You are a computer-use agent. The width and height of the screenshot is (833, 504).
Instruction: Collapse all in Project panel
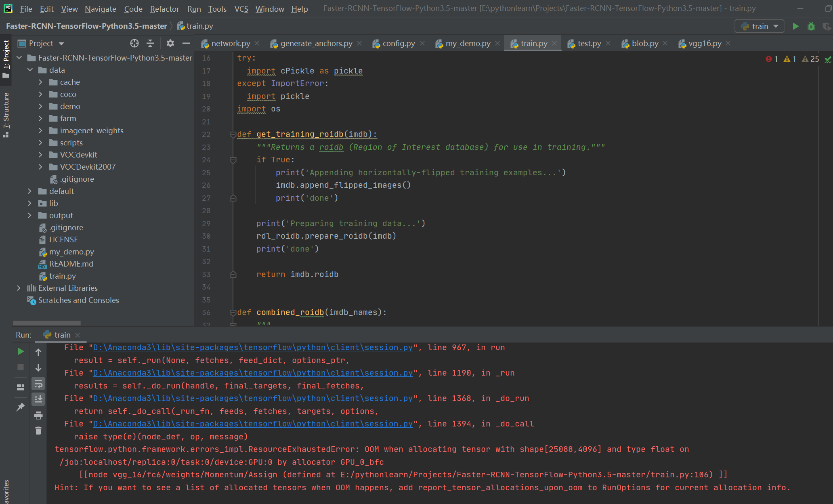click(150, 43)
